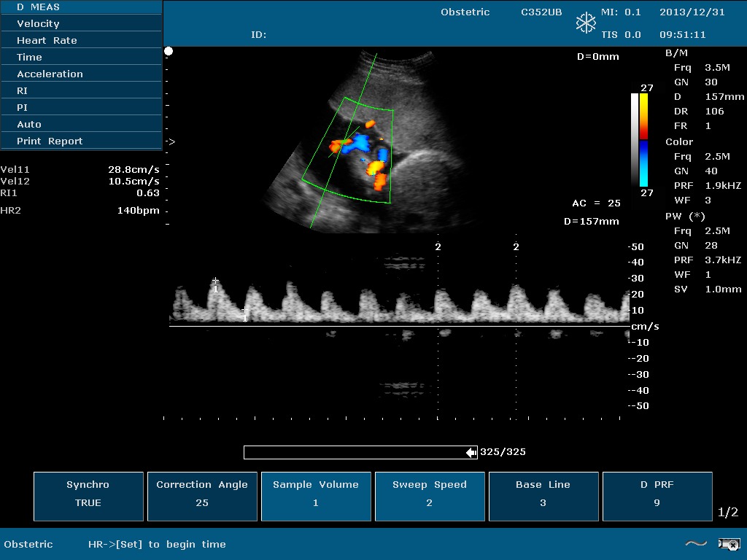Toggle the Synchro TRUE setting

[88, 496]
